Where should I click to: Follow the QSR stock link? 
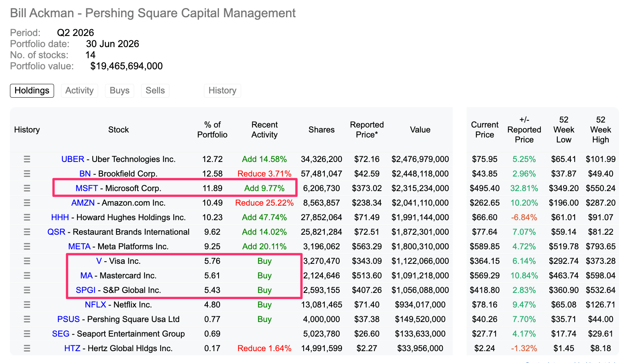coord(56,232)
